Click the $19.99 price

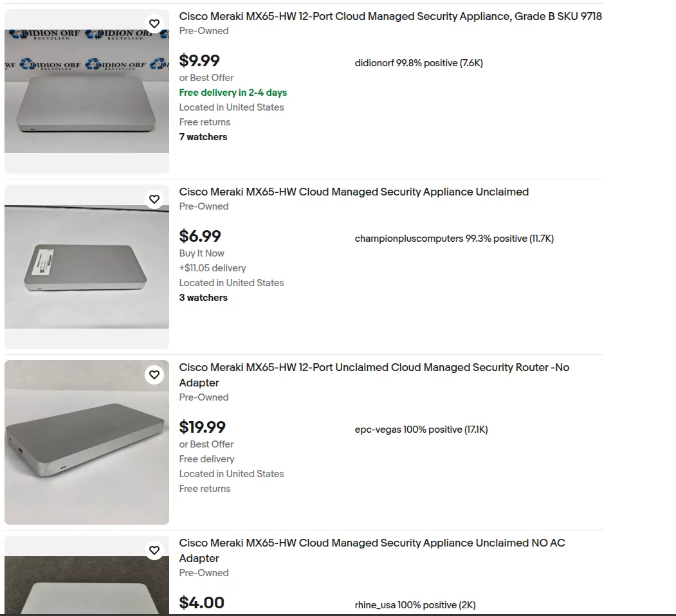click(203, 428)
